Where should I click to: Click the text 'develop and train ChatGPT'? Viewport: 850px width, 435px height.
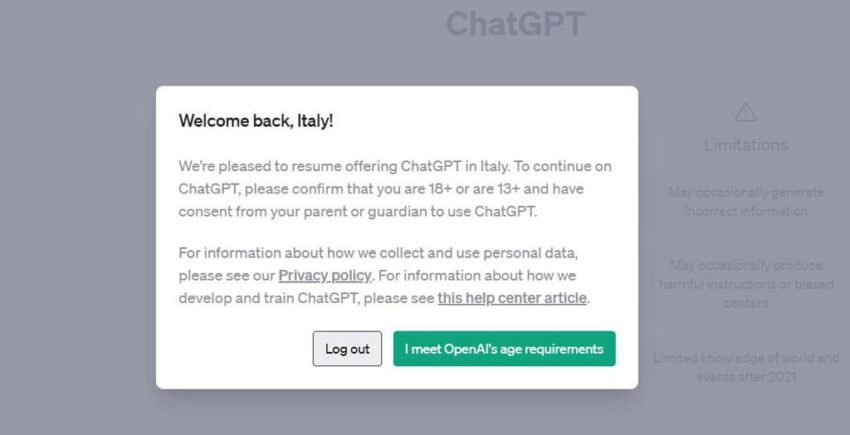coord(268,298)
